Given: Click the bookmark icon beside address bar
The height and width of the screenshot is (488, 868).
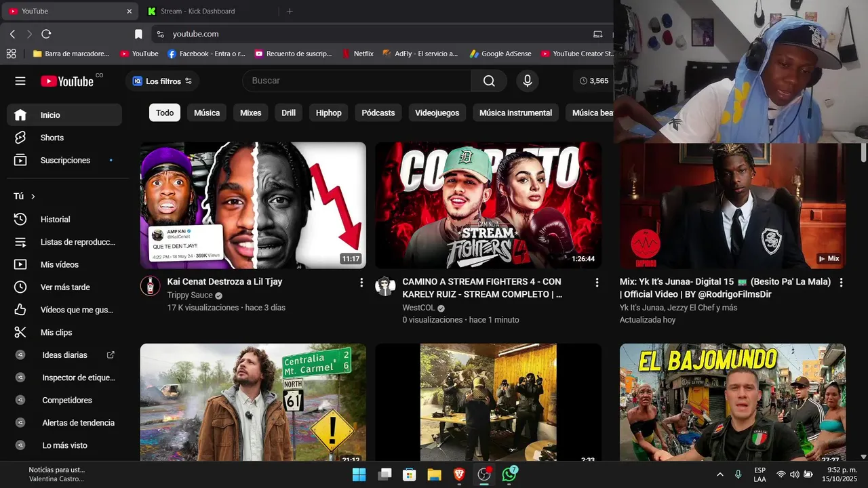Looking at the screenshot, I should (138, 34).
